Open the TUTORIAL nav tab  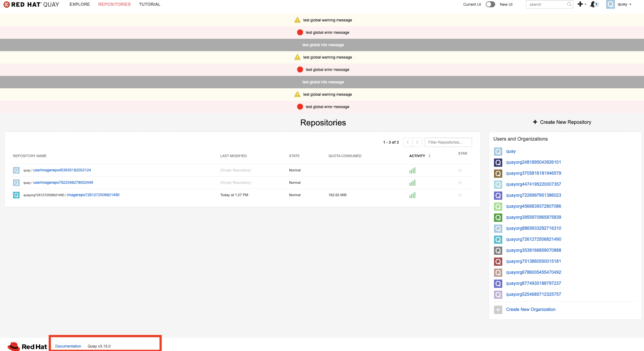coord(149,4)
